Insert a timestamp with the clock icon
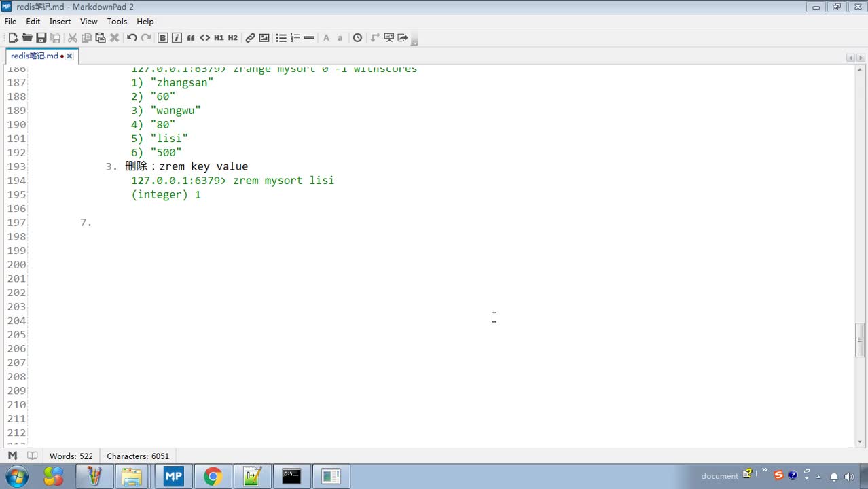Screen dimensions: 868x489 click(x=358, y=38)
